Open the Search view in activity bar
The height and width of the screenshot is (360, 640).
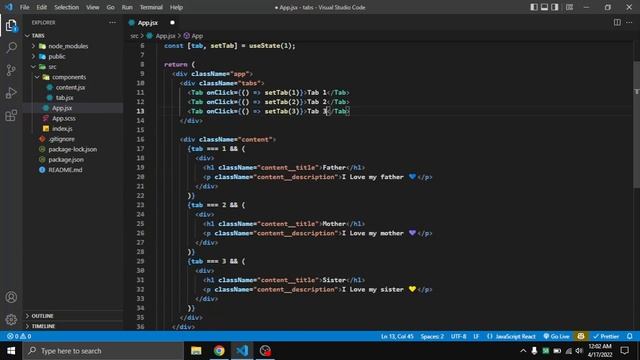tap(11, 48)
